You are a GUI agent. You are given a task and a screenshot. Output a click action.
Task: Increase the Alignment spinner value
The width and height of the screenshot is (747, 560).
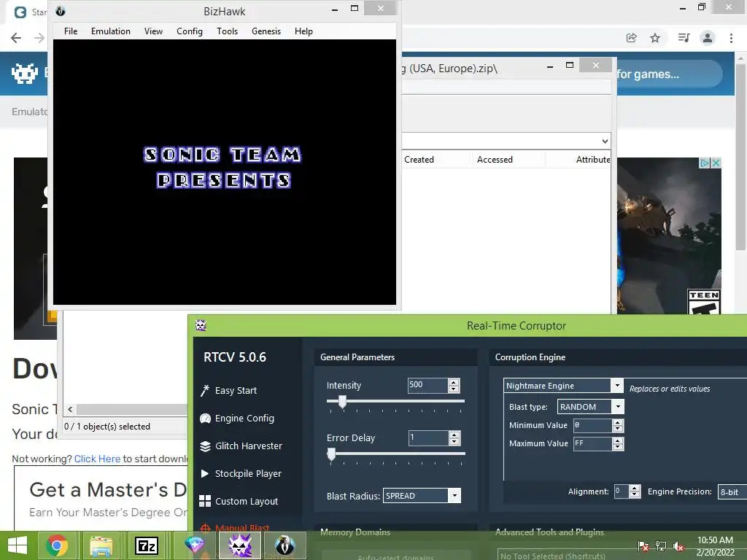pos(634,489)
